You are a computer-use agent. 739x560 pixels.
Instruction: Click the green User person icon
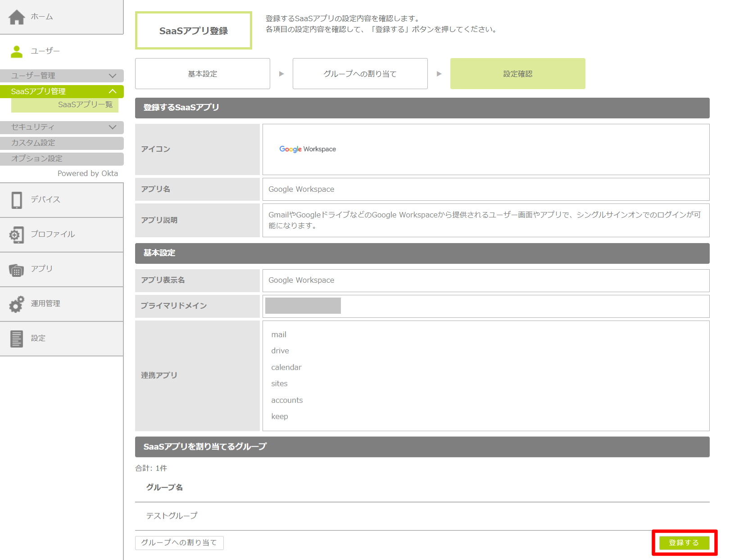[x=17, y=51]
